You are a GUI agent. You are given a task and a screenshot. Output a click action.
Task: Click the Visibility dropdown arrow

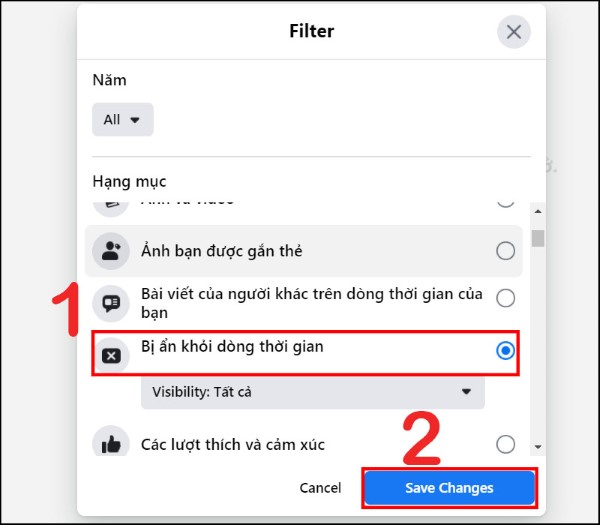466,391
